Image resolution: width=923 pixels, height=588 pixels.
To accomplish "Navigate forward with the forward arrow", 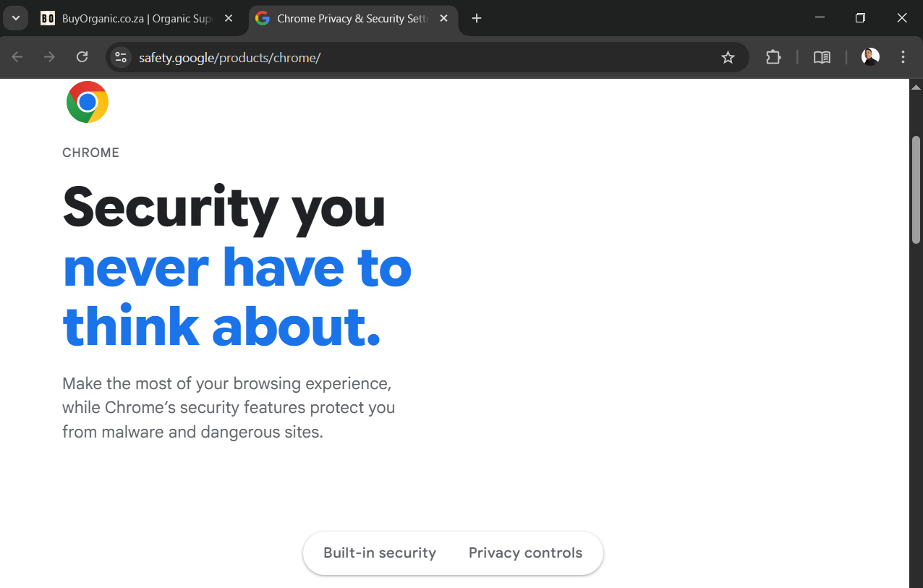I will [x=49, y=56].
